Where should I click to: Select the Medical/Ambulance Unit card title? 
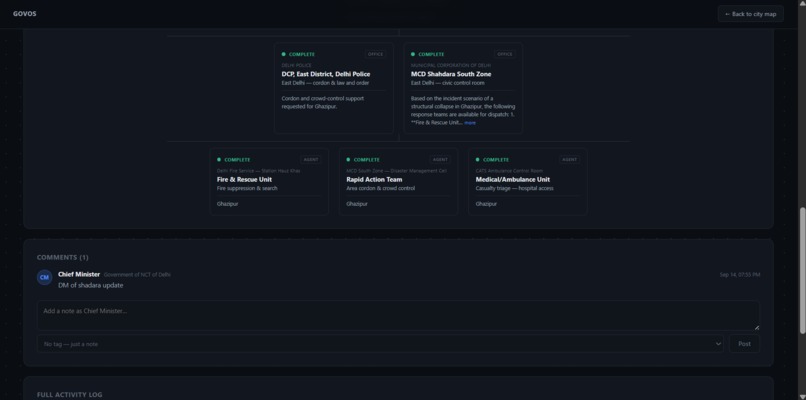512,179
